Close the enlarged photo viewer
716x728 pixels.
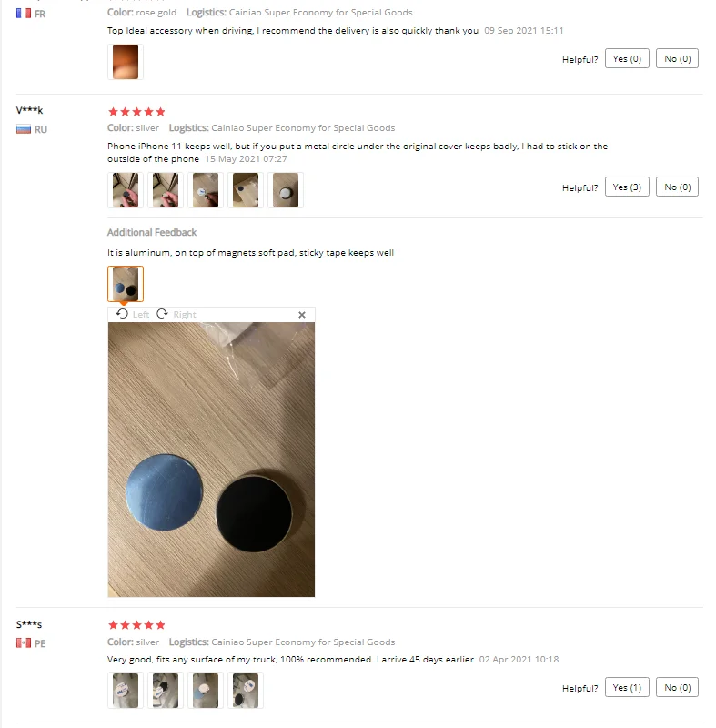[302, 315]
